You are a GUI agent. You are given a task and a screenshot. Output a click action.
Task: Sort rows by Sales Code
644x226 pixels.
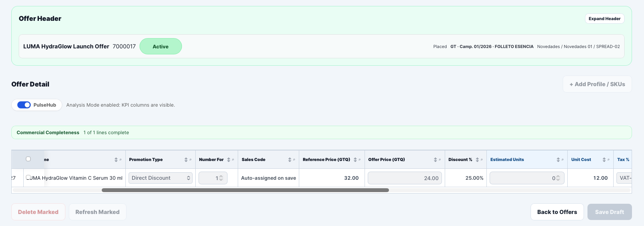point(290,160)
